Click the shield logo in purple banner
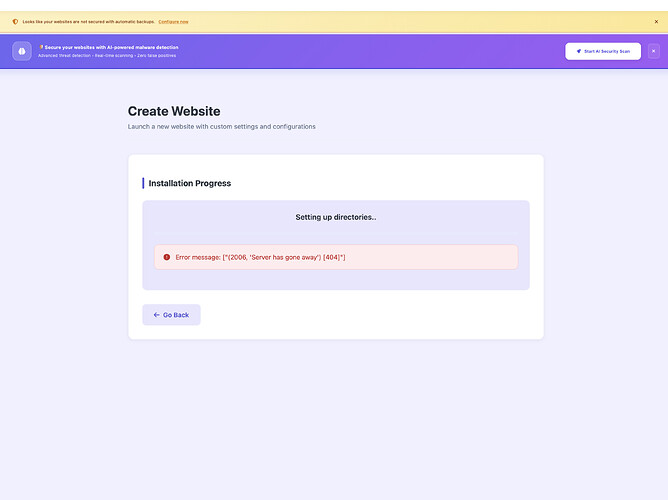This screenshot has height=500, width=668. (x=22, y=51)
